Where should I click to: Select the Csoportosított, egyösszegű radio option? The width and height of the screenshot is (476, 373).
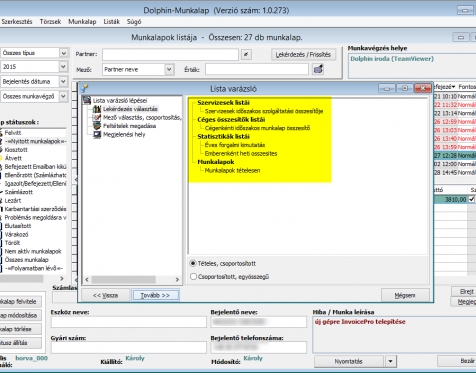click(193, 277)
